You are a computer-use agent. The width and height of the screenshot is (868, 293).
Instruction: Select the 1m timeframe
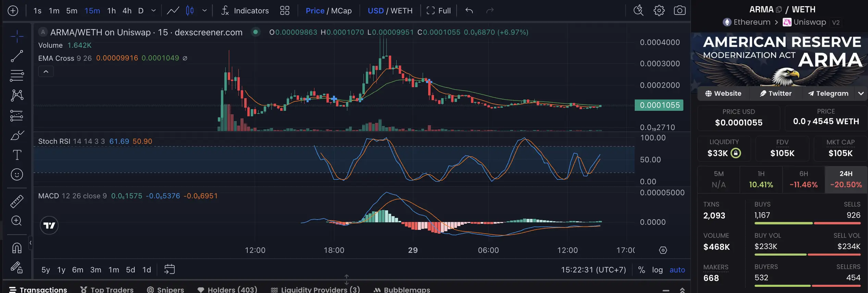pos(54,11)
